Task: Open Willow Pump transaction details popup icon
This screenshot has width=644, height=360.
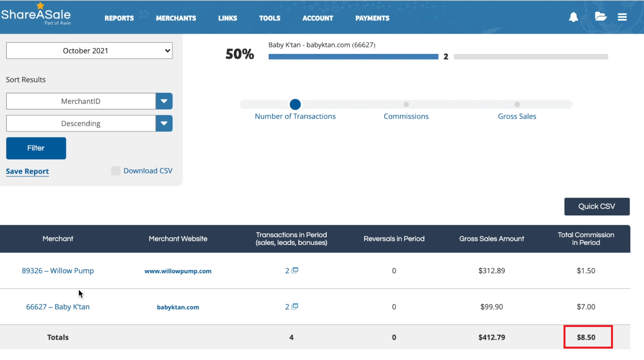Action: click(x=295, y=270)
